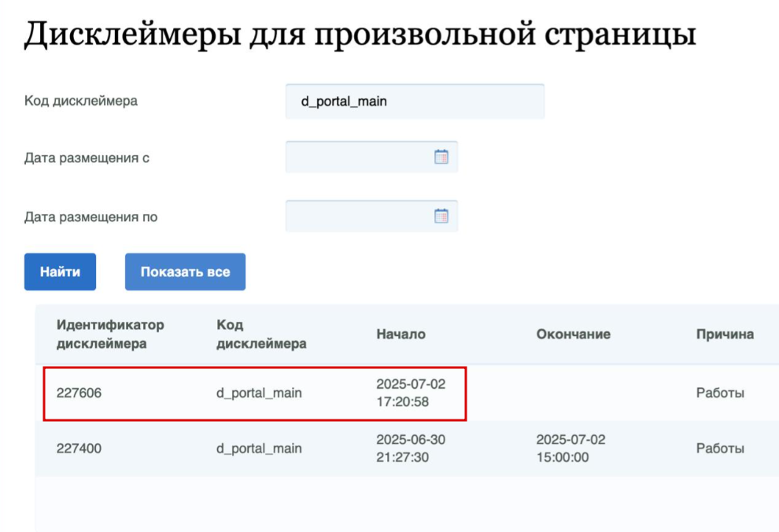The height and width of the screenshot is (532, 779).
Task: Click end time 2025-07-02 15:00:00
Action: (570, 449)
